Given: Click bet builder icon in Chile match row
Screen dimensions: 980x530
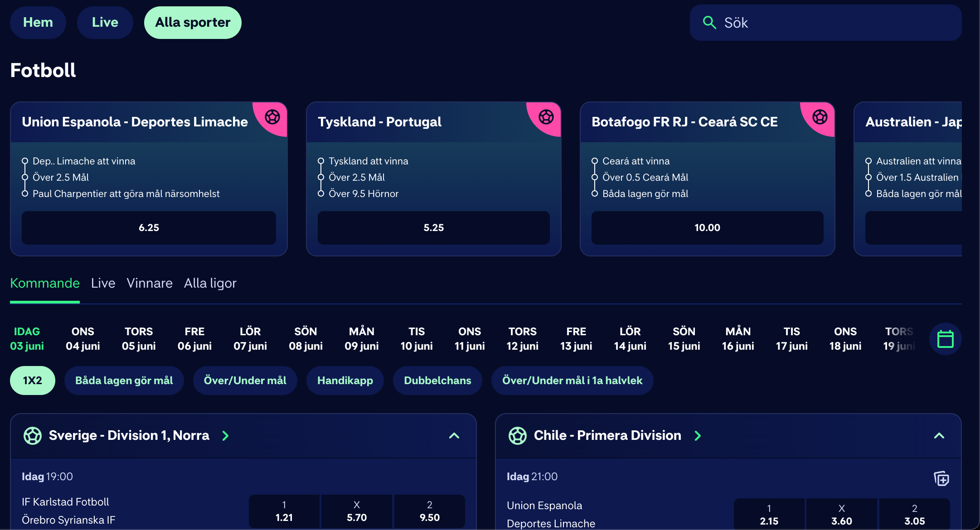Looking at the screenshot, I should (941, 478).
